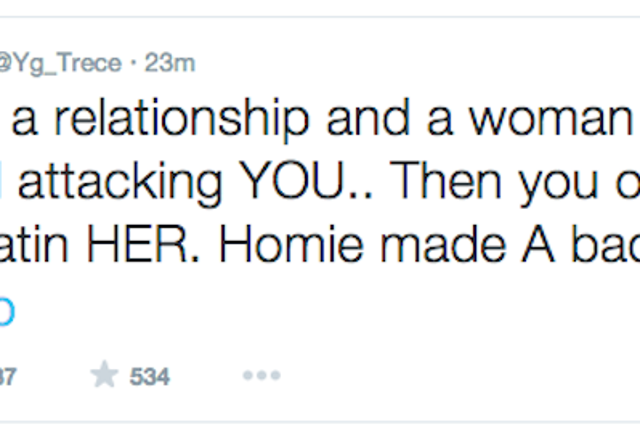Open the three-dot more options menu
Image resolution: width=640 pixels, height=427 pixels.
pos(262,375)
